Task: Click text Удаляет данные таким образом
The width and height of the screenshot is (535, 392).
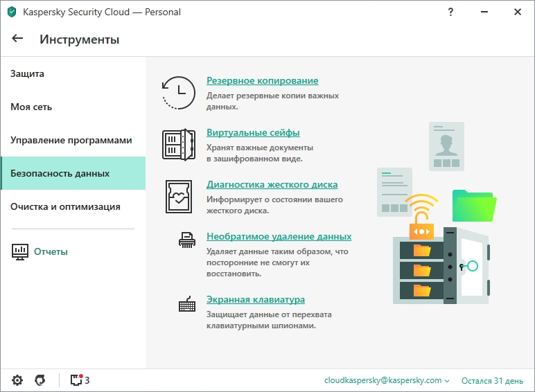Action: coord(269,251)
